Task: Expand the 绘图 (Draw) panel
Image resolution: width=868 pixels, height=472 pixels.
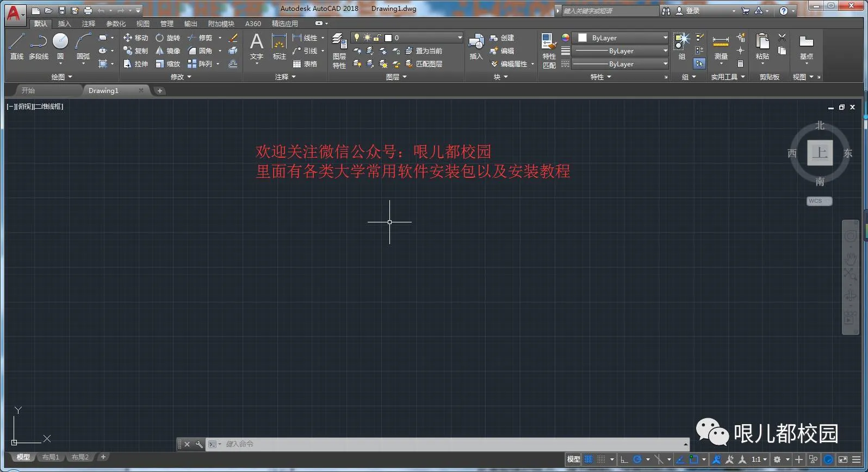Action: (x=61, y=77)
